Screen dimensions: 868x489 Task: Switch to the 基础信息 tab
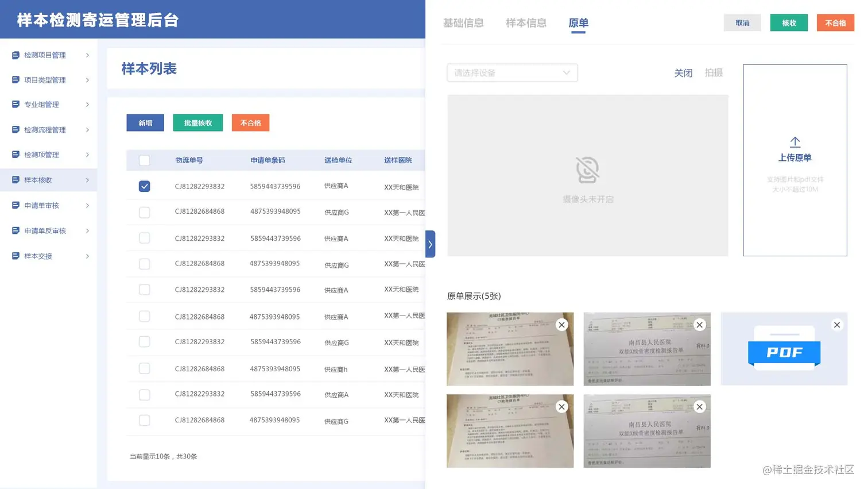click(x=463, y=23)
